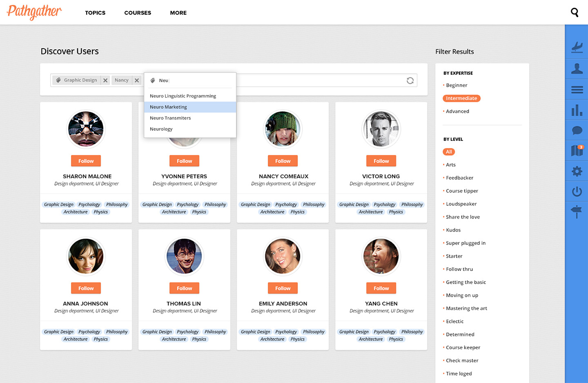Choose Neurology from the suggestion list

[161, 129]
